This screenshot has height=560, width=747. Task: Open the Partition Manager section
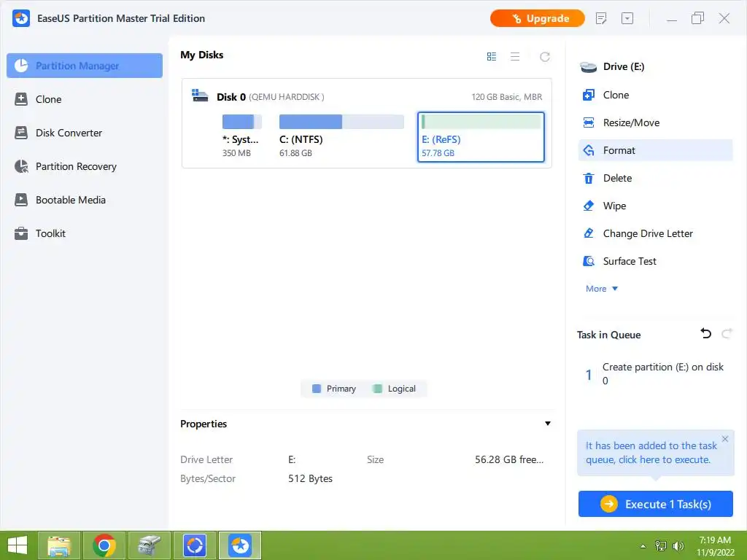pyautogui.click(x=85, y=65)
